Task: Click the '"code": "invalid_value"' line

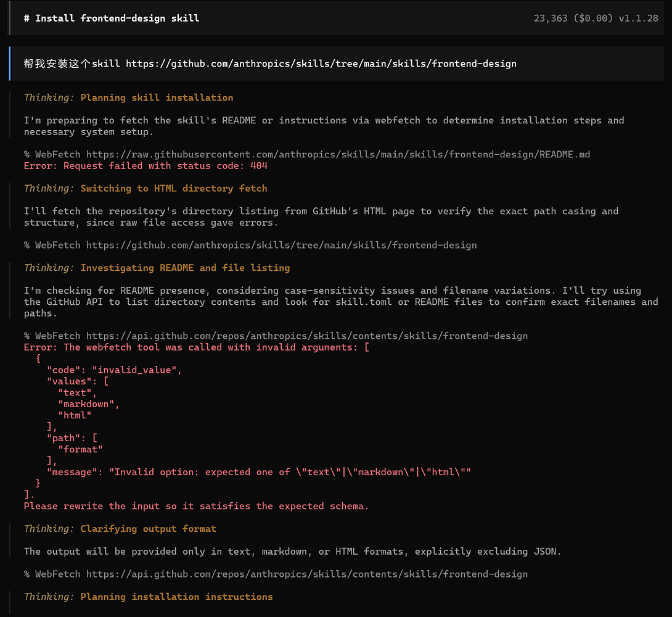Action: tap(114, 370)
